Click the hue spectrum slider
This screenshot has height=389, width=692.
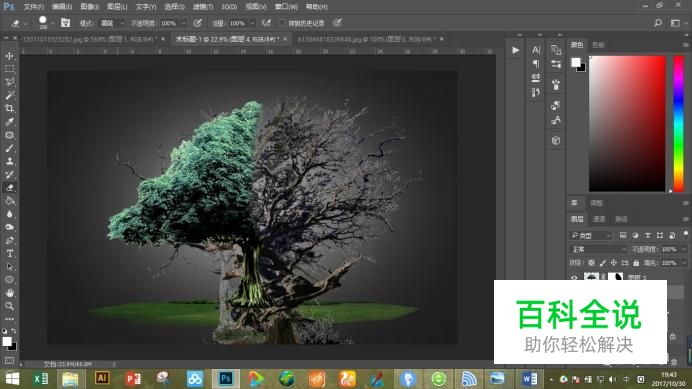click(x=678, y=124)
